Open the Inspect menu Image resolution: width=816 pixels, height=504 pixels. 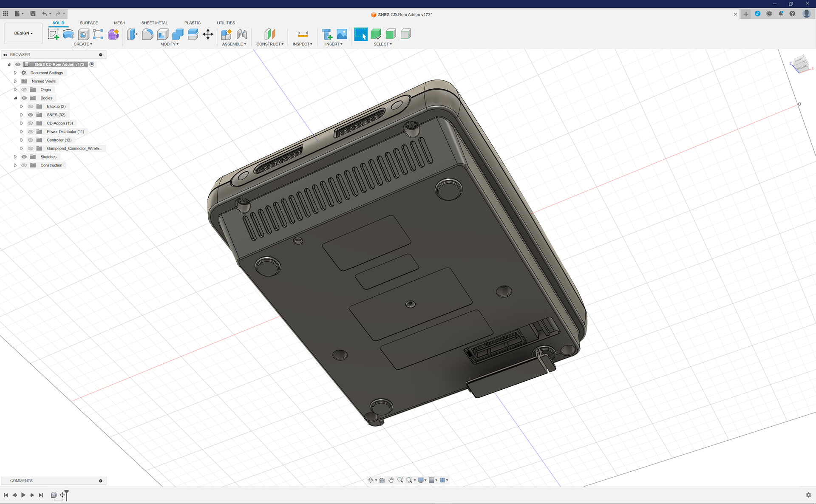tap(303, 44)
